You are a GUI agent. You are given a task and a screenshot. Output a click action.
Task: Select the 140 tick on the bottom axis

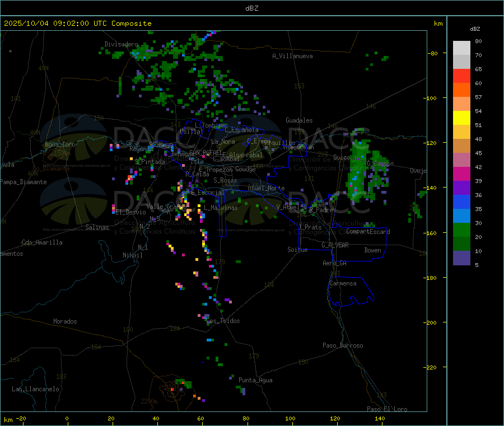point(380,418)
